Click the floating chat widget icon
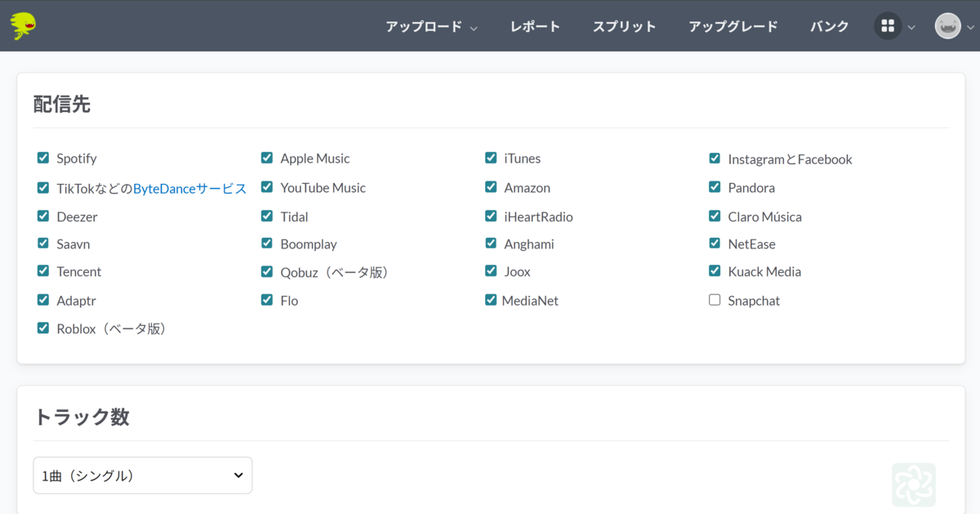Viewport: 980px width, 514px height. [913, 485]
